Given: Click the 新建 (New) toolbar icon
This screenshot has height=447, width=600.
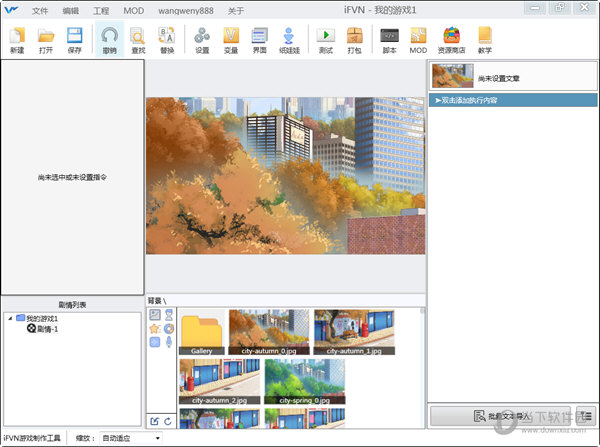Looking at the screenshot, I should pyautogui.click(x=17, y=40).
